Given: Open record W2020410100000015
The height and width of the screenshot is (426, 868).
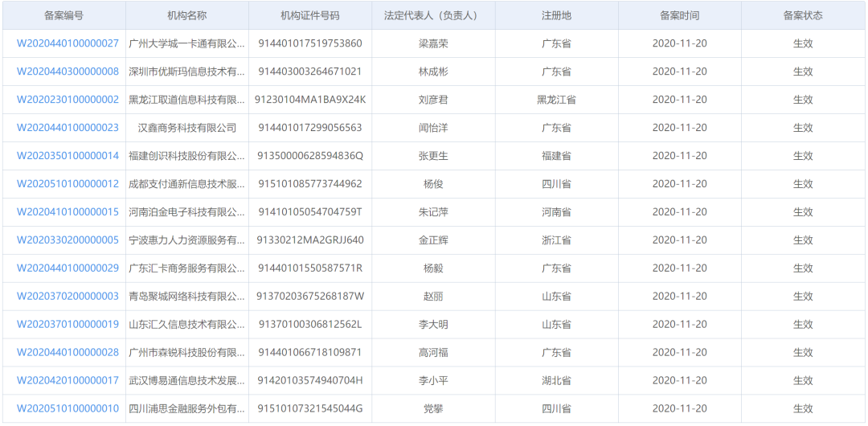Looking at the screenshot, I should click(68, 211).
